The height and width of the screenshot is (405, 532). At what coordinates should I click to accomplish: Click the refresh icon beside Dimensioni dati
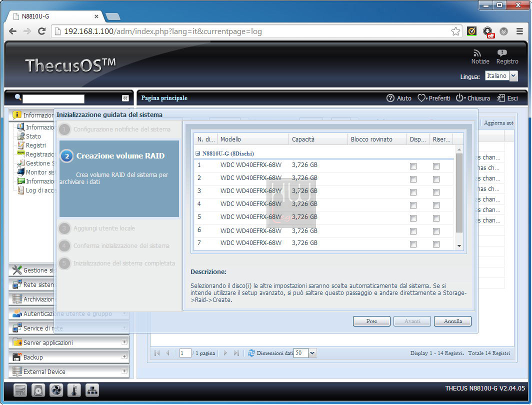[251, 353]
